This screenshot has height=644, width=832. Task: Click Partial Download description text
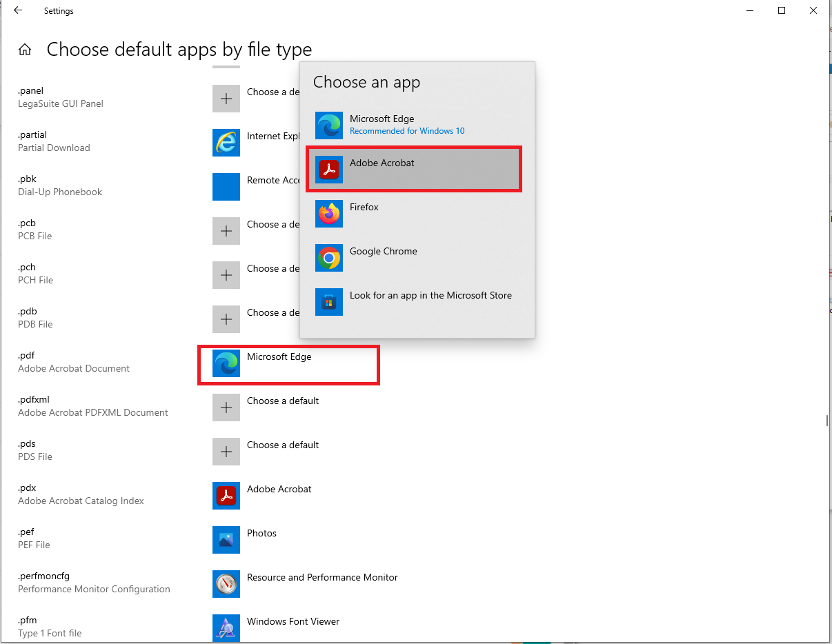click(54, 148)
